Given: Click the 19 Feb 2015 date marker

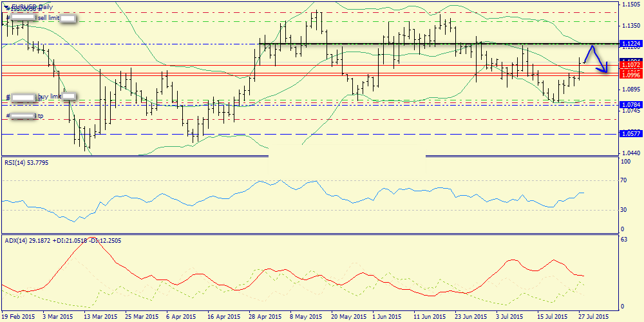Looking at the screenshot, I should point(19,317).
